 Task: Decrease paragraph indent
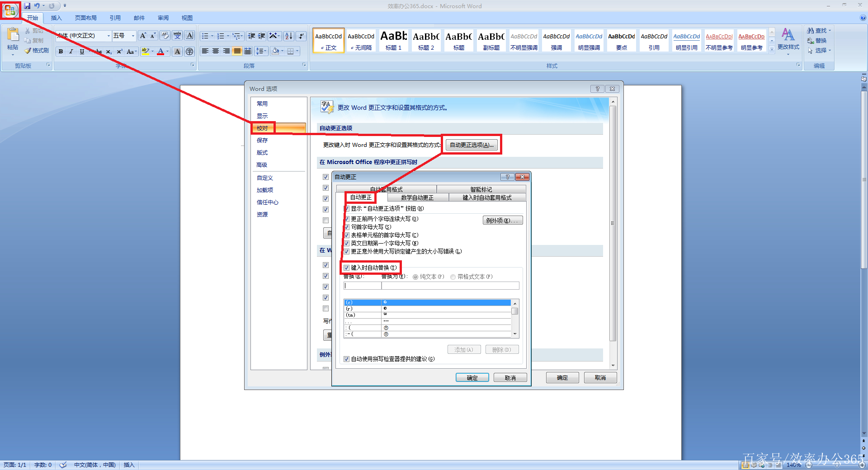point(251,36)
